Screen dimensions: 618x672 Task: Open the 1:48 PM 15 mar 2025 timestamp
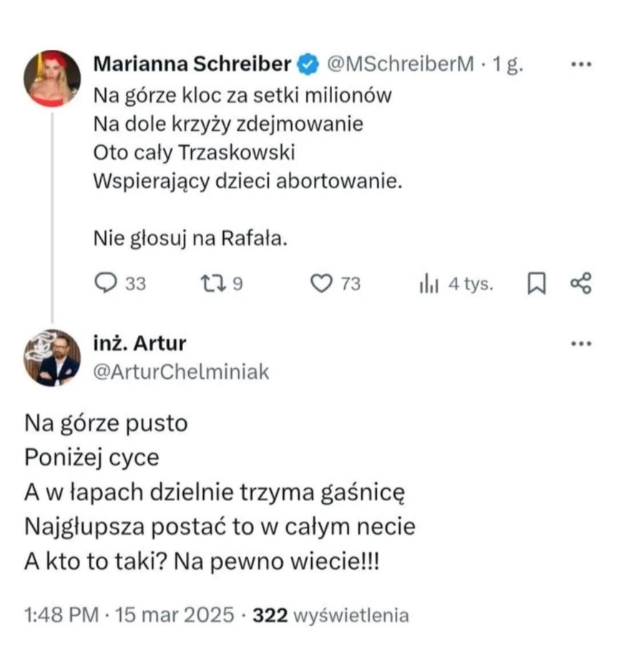pos(129,615)
